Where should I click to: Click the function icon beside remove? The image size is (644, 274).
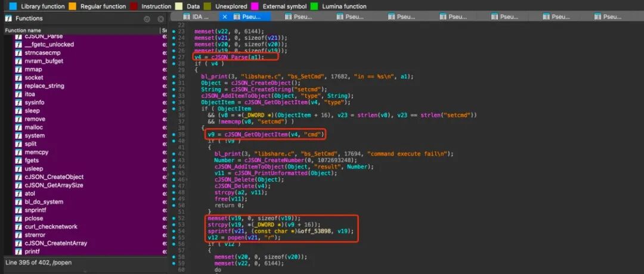[18, 119]
